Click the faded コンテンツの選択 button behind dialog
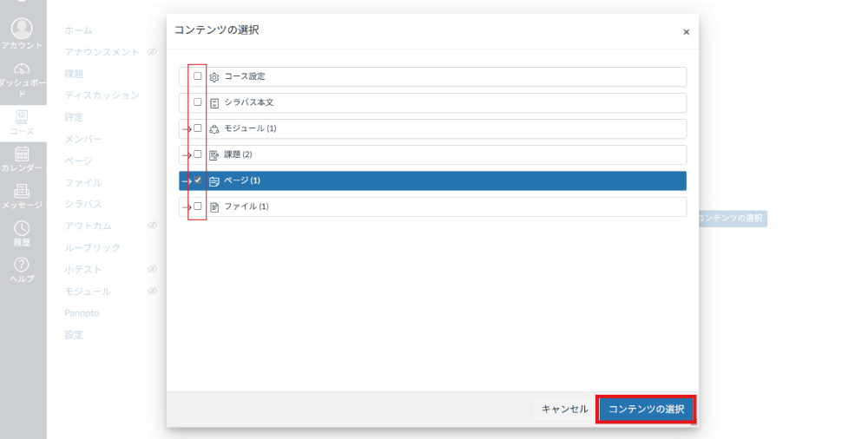 pos(731,218)
